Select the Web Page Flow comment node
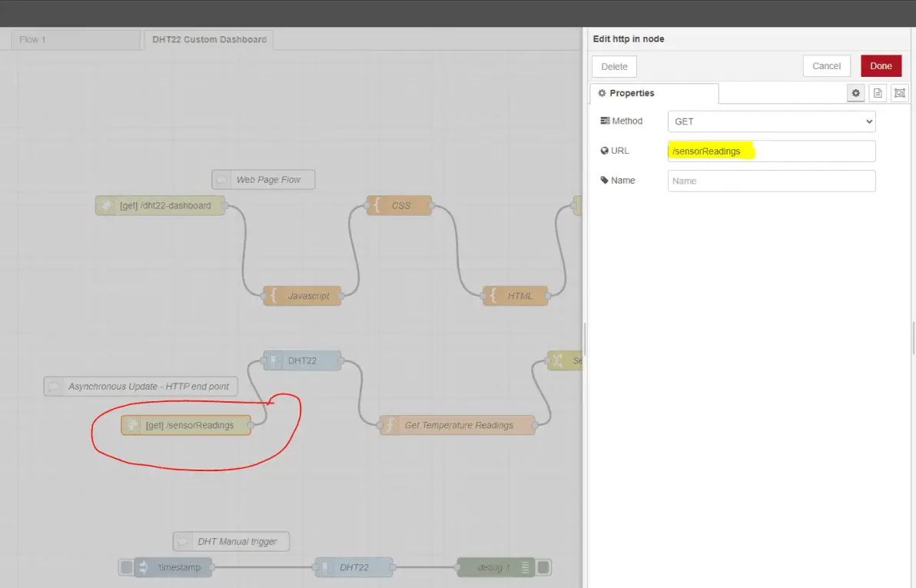 [x=264, y=180]
